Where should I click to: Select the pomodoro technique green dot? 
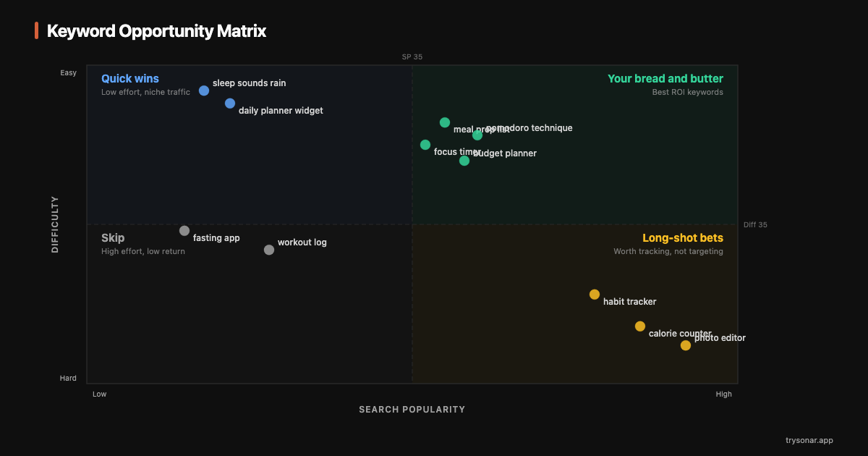tap(477, 135)
